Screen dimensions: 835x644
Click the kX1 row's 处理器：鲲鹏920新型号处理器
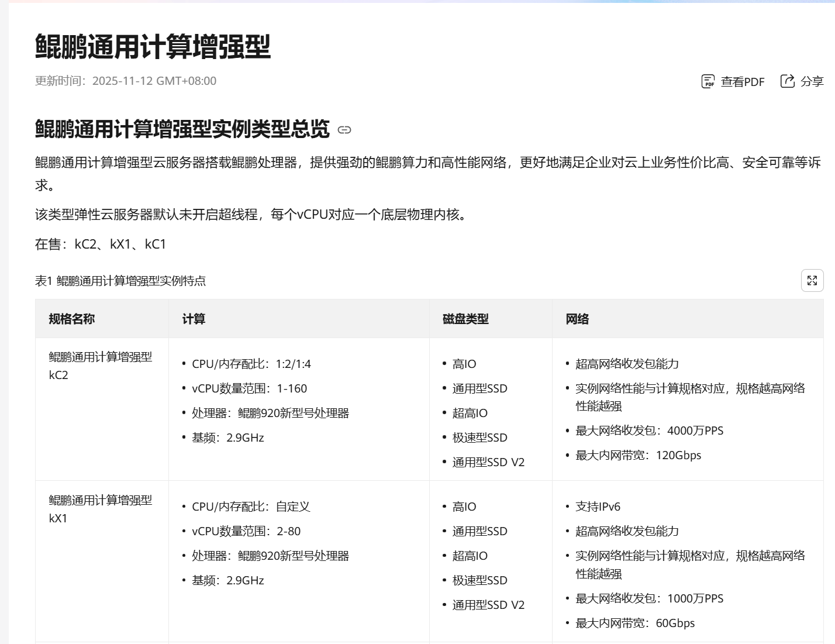pyautogui.click(x=271, y=556)
